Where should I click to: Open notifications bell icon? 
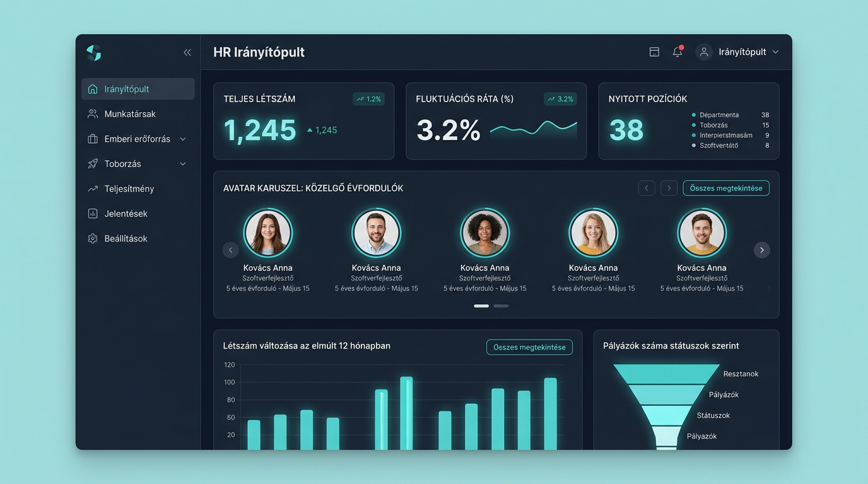coord(677,52)
